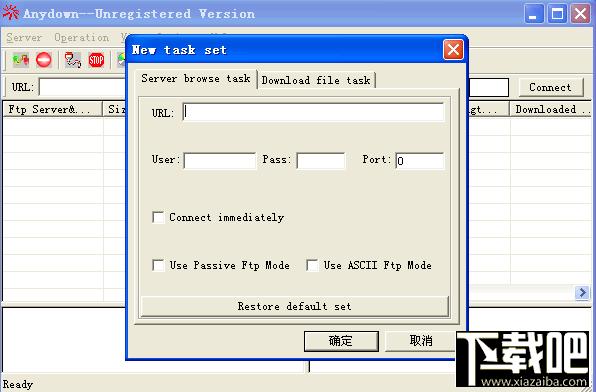Viewport: 596px width, 392px height.
Task: Open the Operation menu
Action: pos(82,38)
